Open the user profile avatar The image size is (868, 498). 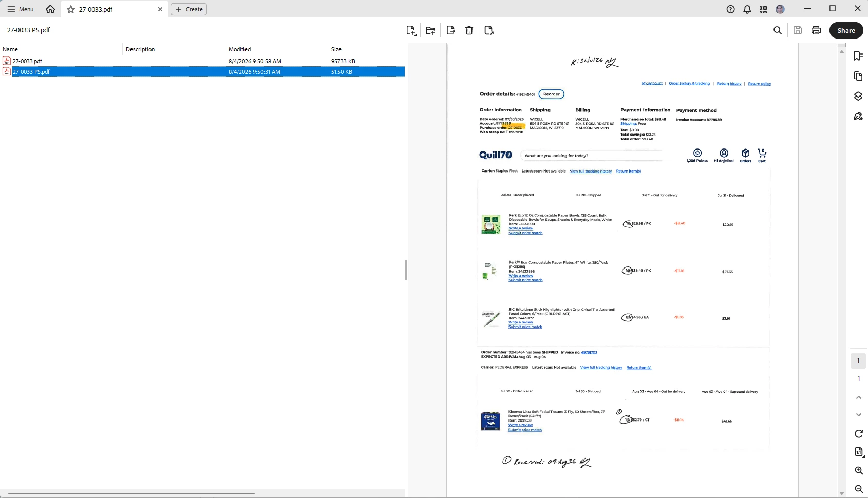pos(780,9)
